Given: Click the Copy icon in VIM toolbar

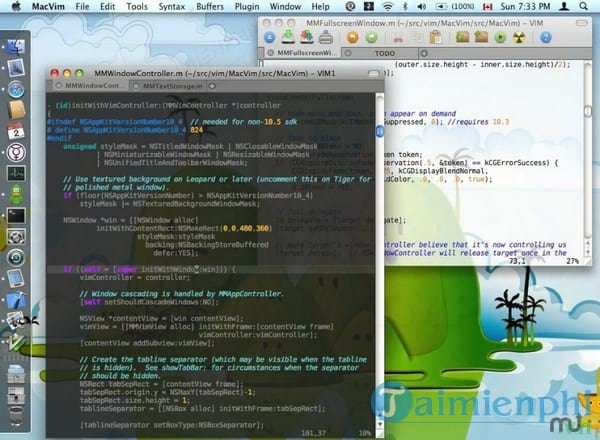Looking at the screenshot, I should (417, 37).
